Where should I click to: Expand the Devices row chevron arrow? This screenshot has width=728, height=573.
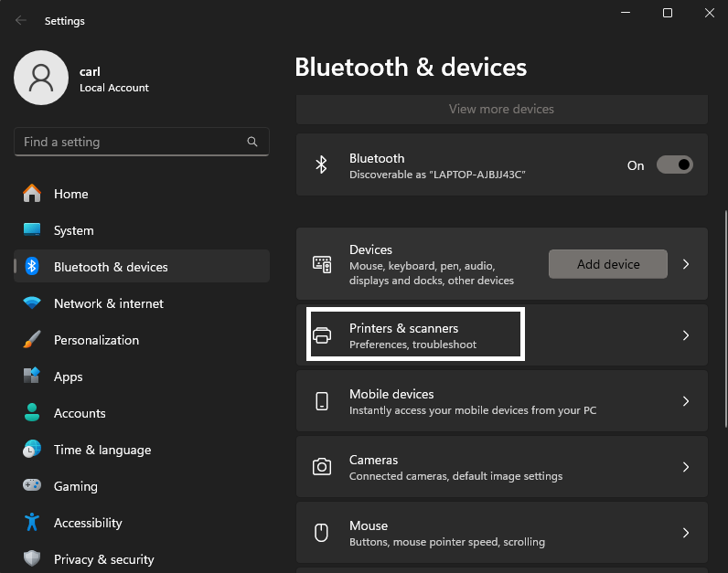(x=686, y=264)
